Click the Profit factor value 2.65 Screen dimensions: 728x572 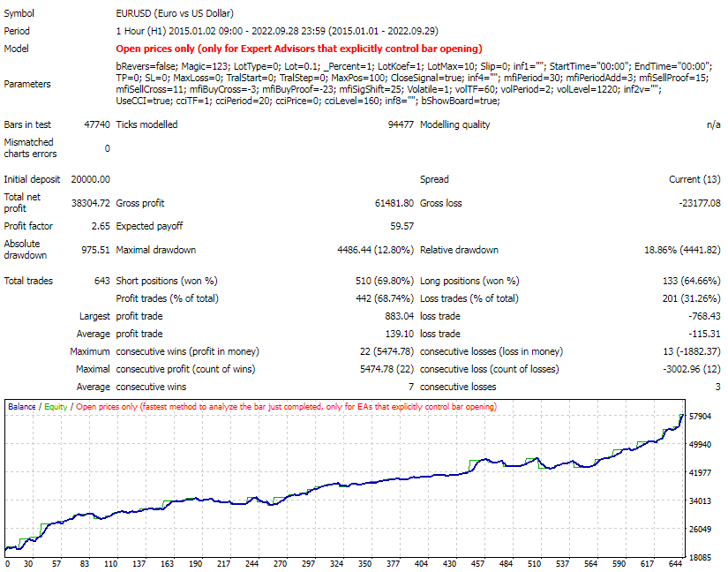point(101,226)
